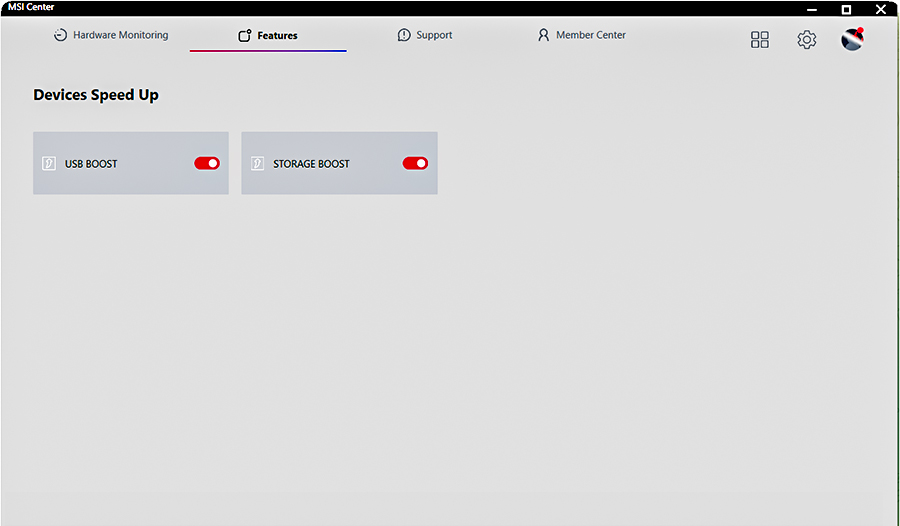Open the settings gear icon
This screenshot has height=526, width=900.
(x=806, y=39)
